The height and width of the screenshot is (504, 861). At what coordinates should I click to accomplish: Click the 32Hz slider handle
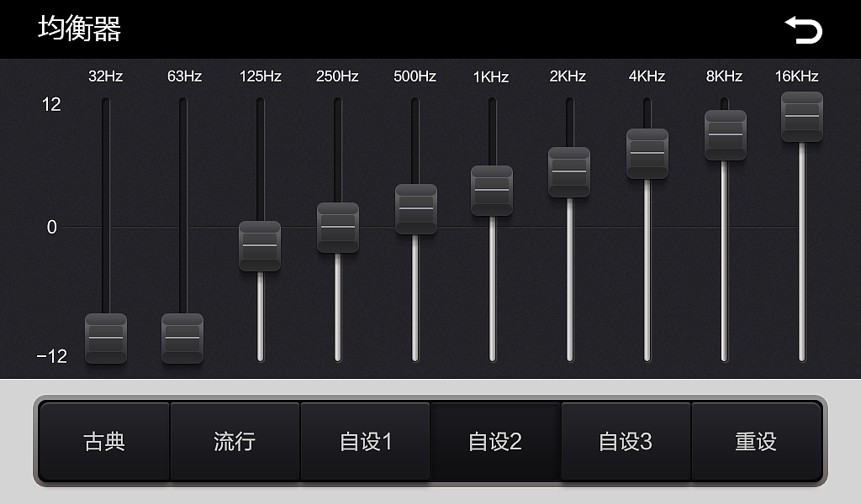(x=106, y=338)
